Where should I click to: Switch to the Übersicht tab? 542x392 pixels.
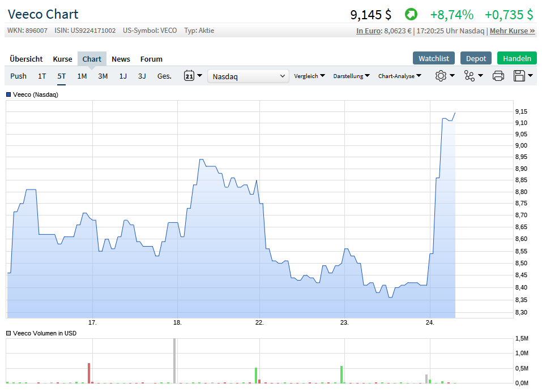(26, 59)
